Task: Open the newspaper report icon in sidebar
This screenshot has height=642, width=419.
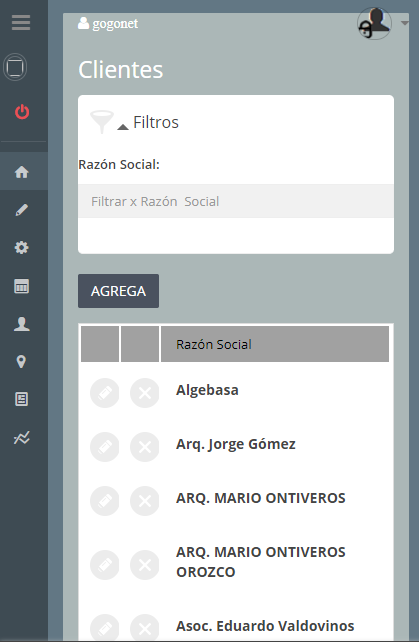Action: click(x=22, y=399)
